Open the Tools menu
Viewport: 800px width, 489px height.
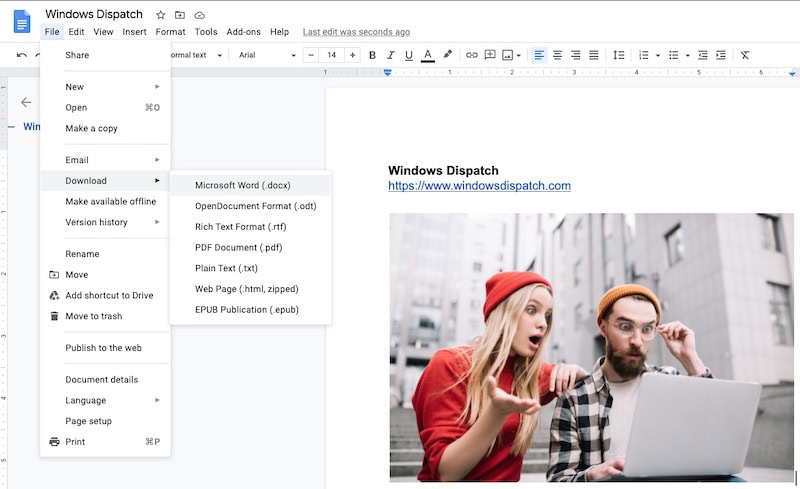[206, 32]
